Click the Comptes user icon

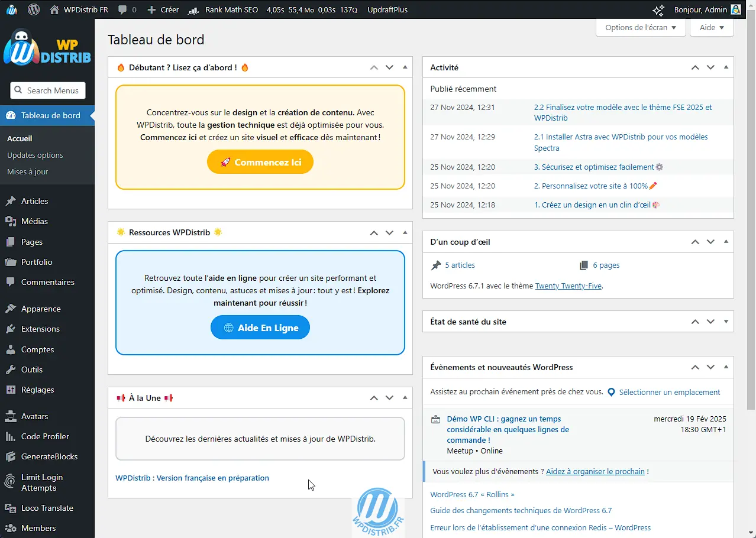(11, 349)
